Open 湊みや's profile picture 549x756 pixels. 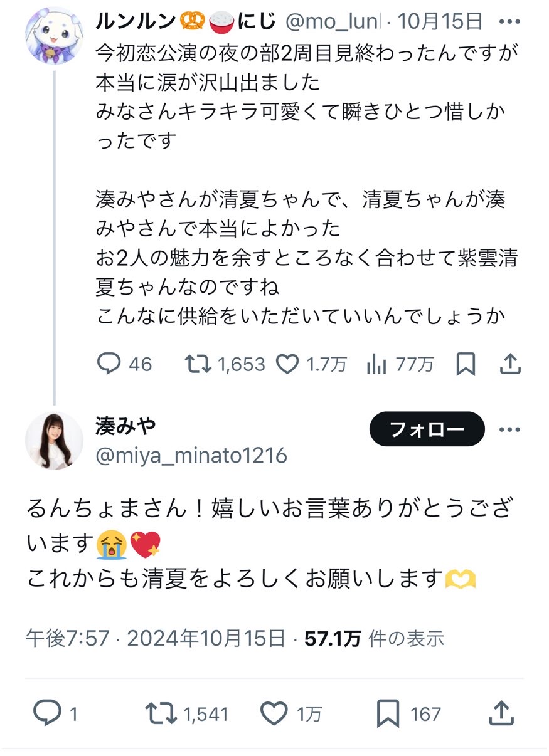pyautogui.click(x=54, y=441)
